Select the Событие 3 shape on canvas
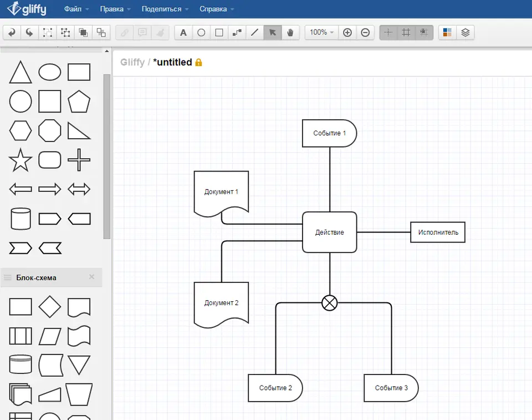The width and height of the screenshot is (532, 420). pos(391,388)
